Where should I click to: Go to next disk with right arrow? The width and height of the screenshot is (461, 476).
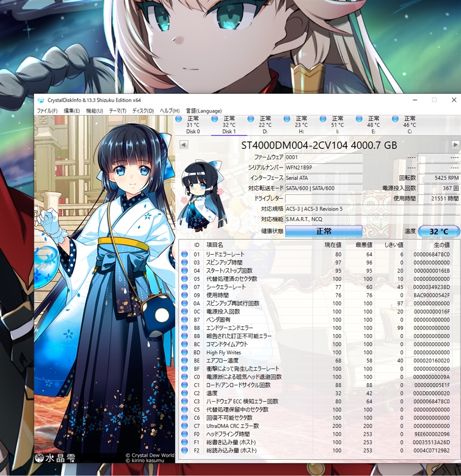[x=455, y=145]
